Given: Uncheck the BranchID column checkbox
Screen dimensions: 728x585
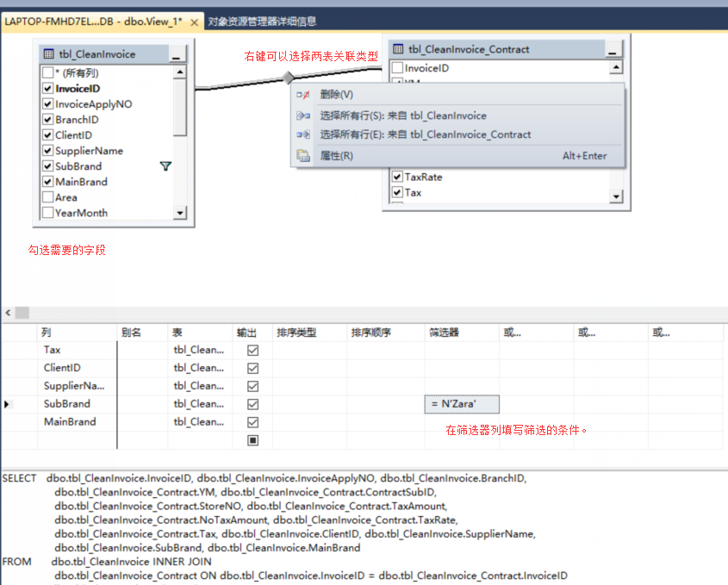Looking at the screenshot, I should [48, 119].
